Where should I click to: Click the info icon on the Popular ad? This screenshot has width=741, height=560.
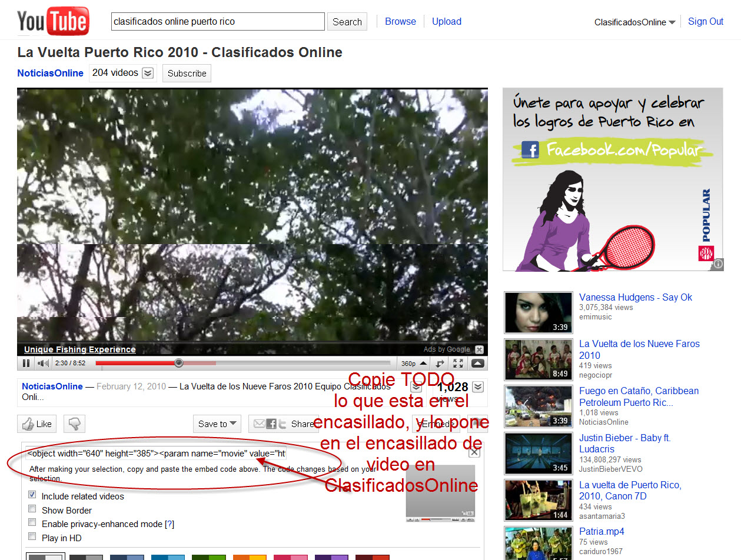click(717, 265)
